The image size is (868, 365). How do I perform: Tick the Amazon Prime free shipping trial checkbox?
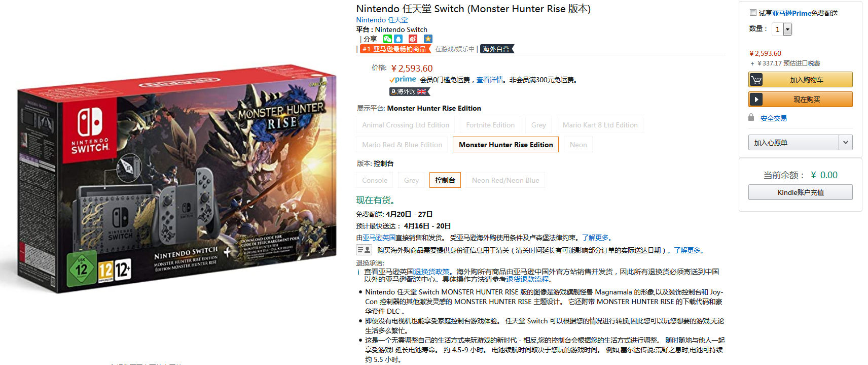(x=753, y=13)
